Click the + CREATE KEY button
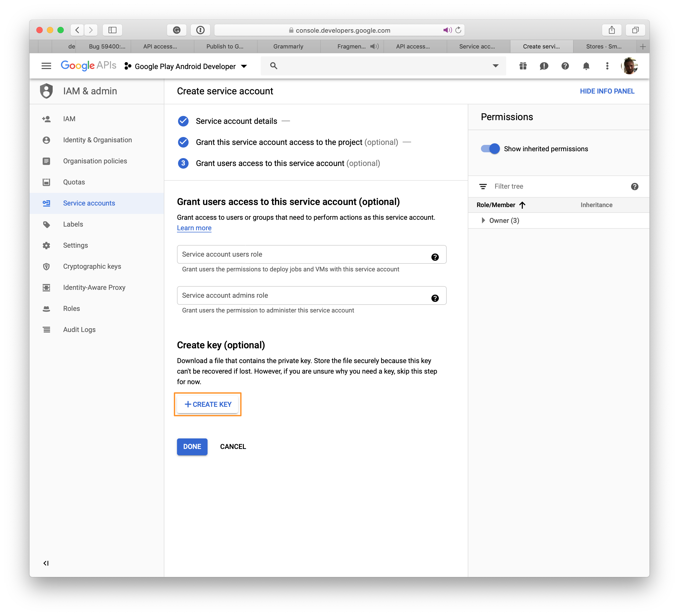This screenshot has height=616, width=679. coord(208,404)
